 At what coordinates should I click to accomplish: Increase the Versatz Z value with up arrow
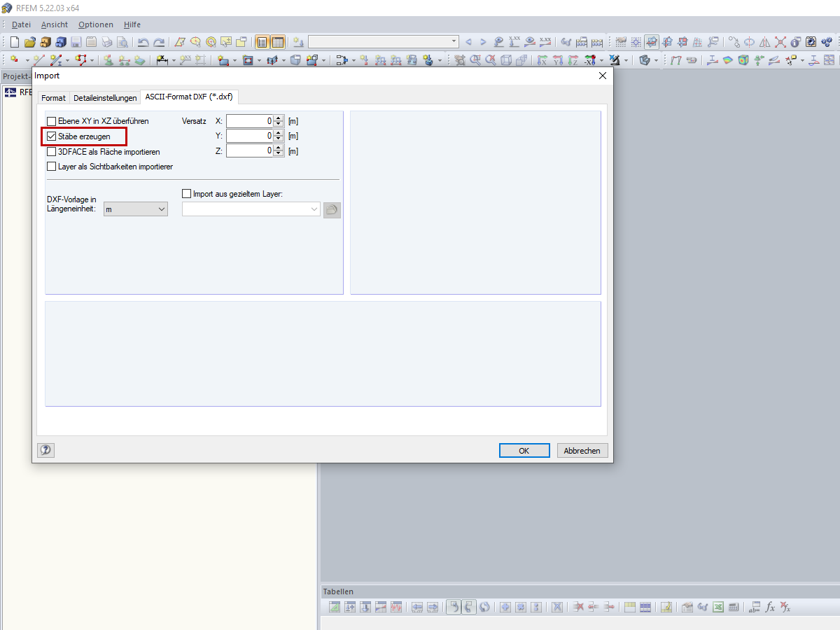point(279,147)
